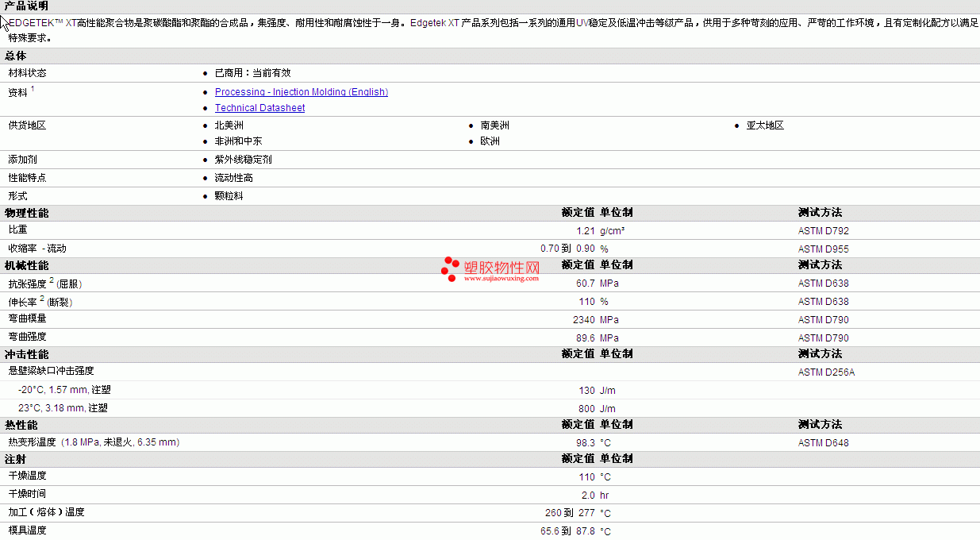Click the 测试方法 header in 物理性能 section
Screen dimensions: 980x540
(820, 213)
